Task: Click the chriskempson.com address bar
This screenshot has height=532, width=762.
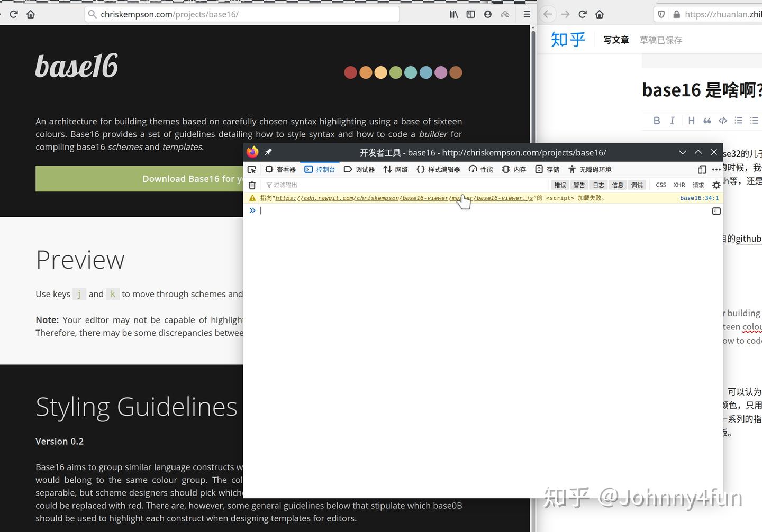Action: (x=242, y=14)
